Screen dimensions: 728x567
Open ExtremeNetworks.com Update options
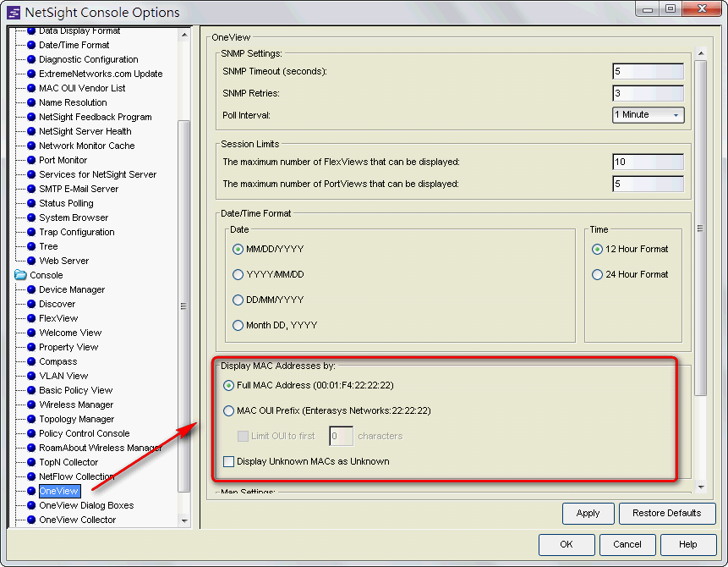click(101, 74)
